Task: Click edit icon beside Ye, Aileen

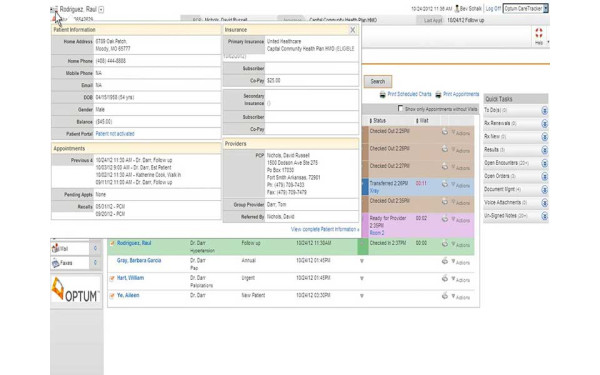Action: click(x=112, y=296)
